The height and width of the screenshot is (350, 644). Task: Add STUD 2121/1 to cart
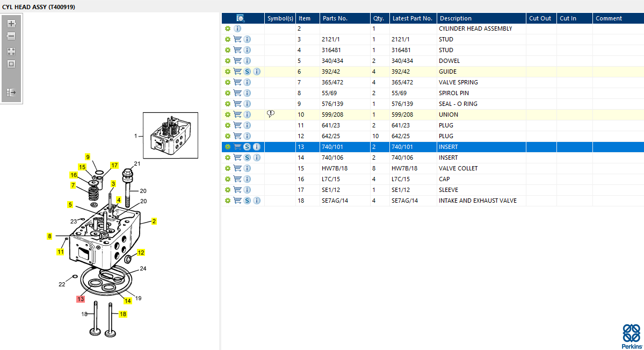[x=237, y=39]
